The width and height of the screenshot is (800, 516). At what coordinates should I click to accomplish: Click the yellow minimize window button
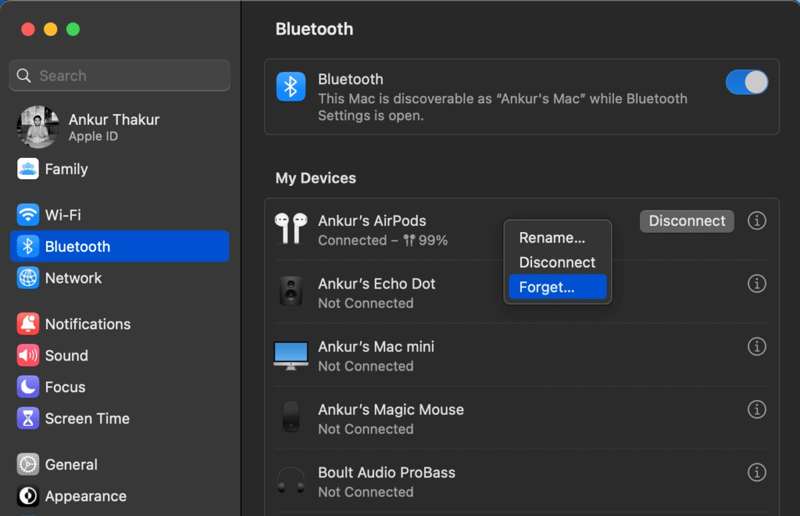(51, 29)
